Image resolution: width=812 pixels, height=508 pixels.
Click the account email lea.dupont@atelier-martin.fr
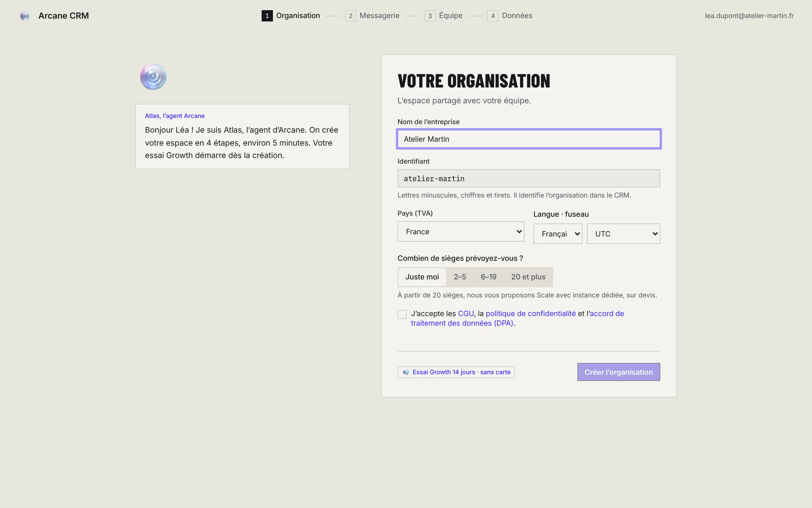click(x=749, y=16)
